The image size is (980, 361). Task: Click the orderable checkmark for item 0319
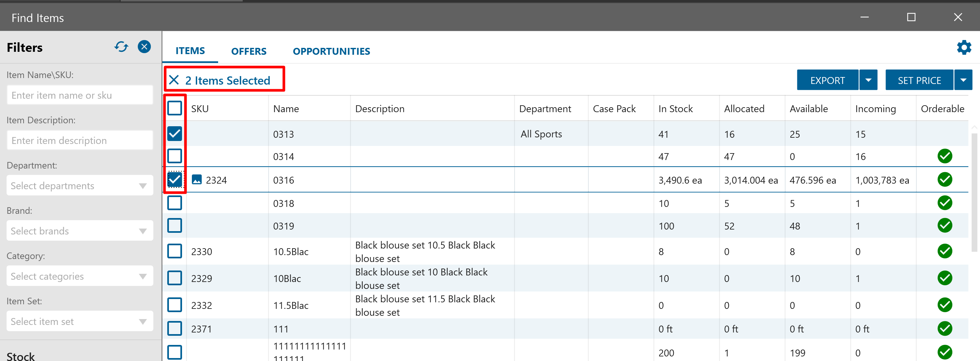[945, 226]
